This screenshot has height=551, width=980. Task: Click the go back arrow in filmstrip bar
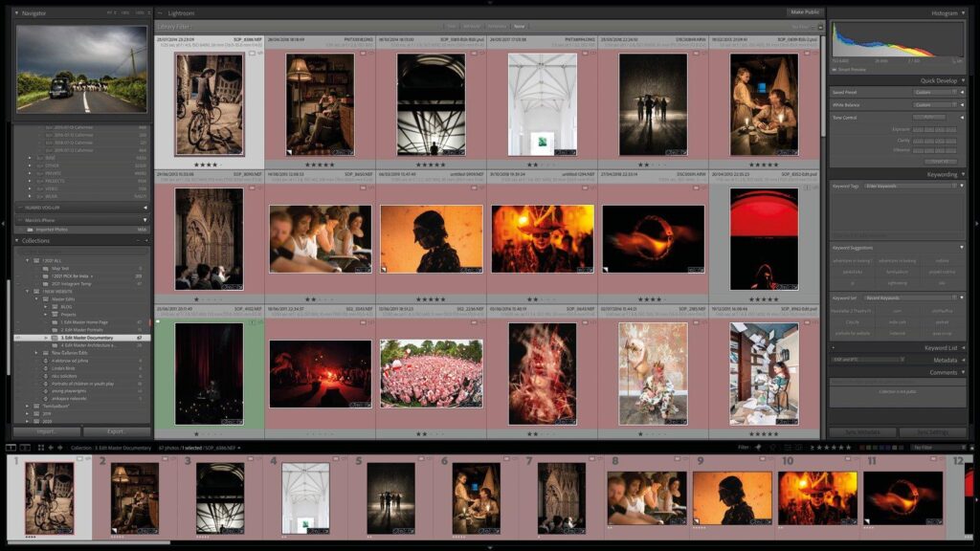click(x=50, y=447)
